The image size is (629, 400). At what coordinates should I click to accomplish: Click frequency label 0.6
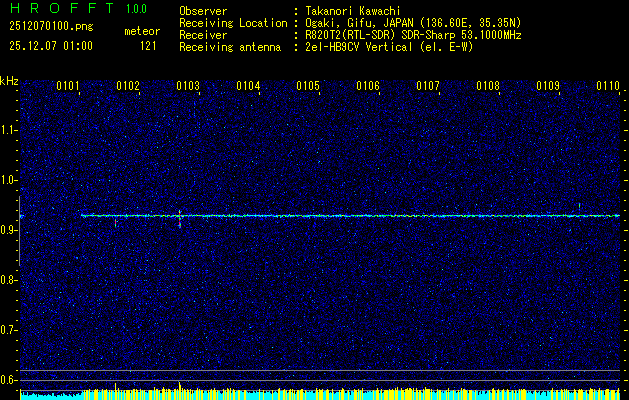(9, 380)
